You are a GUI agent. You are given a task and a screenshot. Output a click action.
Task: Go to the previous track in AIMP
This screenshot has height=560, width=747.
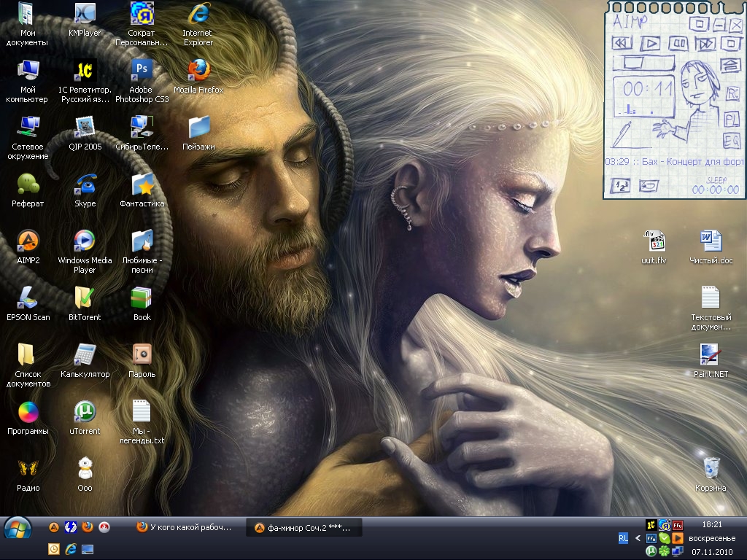[x=622, y=44]
